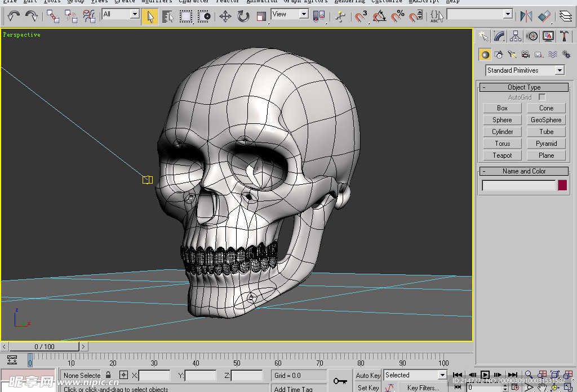577x392 pixels.
Task: Pick the Select and Rotate tool
Action: pyautogui.click(x=243, y=16)
